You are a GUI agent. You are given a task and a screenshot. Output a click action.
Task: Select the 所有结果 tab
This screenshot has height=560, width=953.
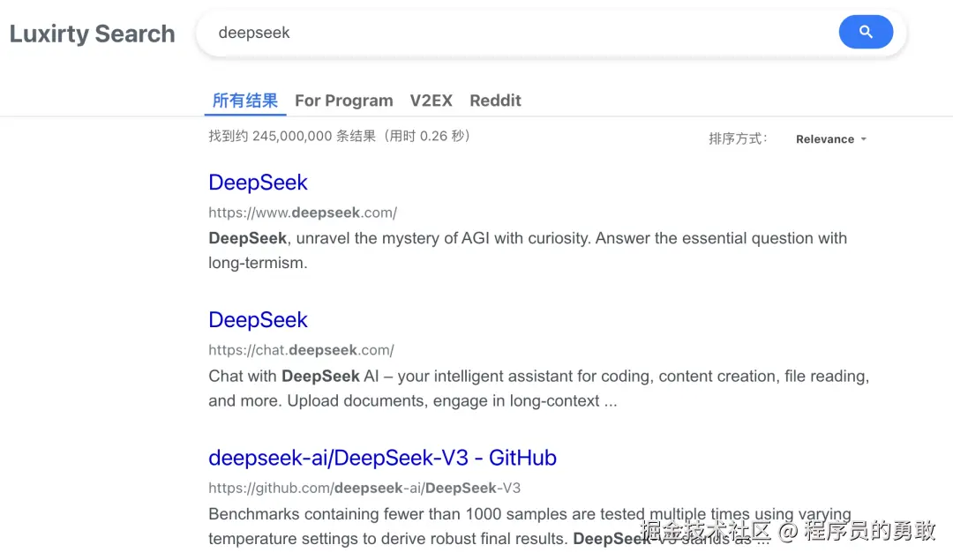point(245,101)
